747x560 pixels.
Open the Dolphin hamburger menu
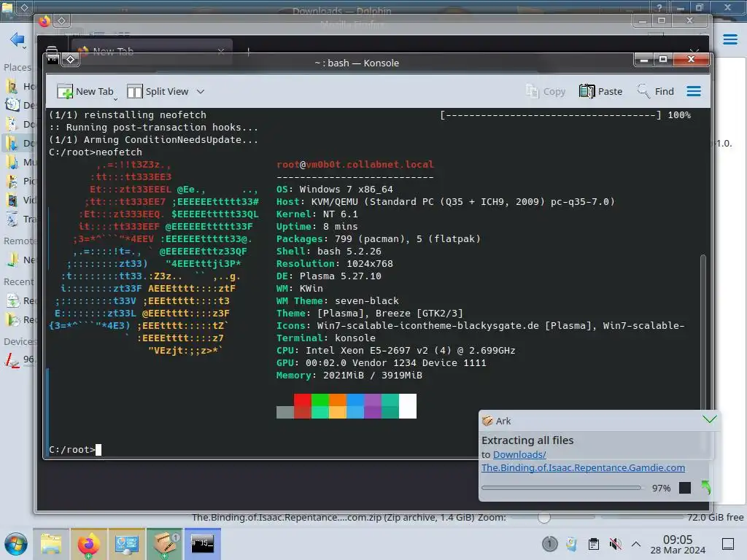tap(729, 39)
